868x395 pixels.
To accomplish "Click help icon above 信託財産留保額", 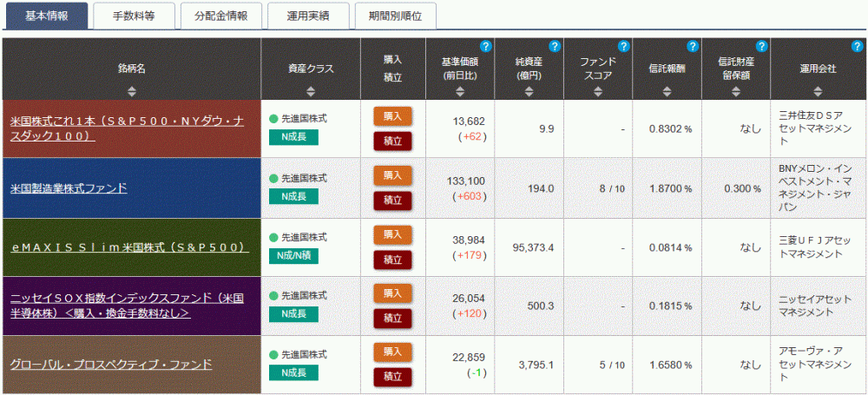I will tap(761, 46).
